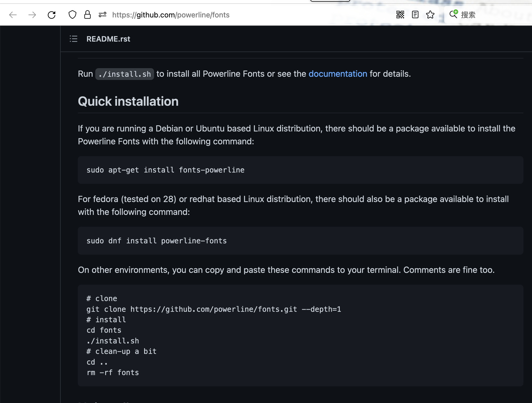
Task: Click the '# clean-up a bit' comment
Action: click(121, 351)
